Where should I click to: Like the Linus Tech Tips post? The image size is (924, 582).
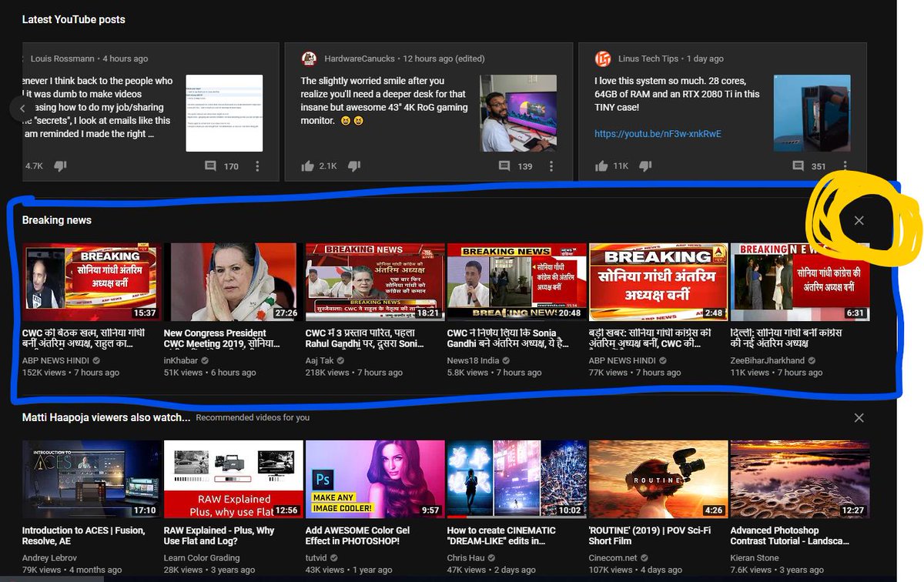click(x=601, y=166)
